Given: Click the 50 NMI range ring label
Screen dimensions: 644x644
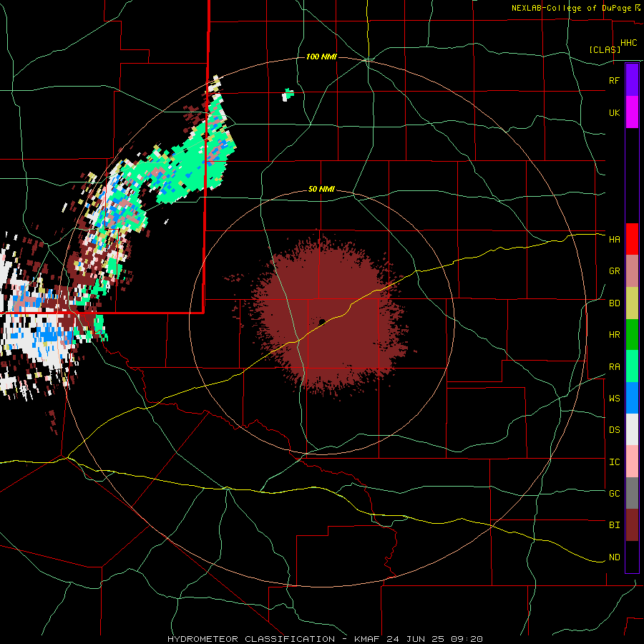Looking at the screenshot, I should 321,189.
